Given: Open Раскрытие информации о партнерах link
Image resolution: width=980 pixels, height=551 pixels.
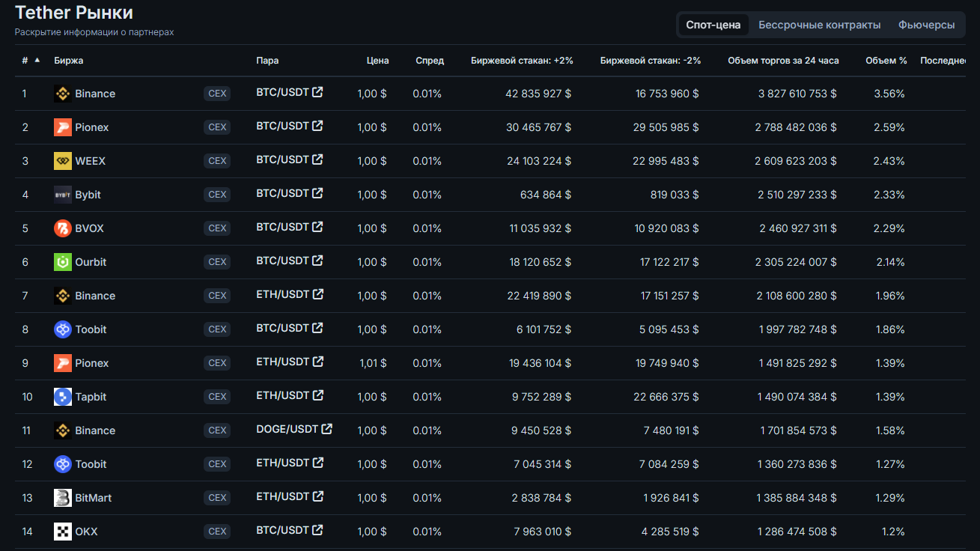Looking at the screenshot, I should [x=94, y=32].
